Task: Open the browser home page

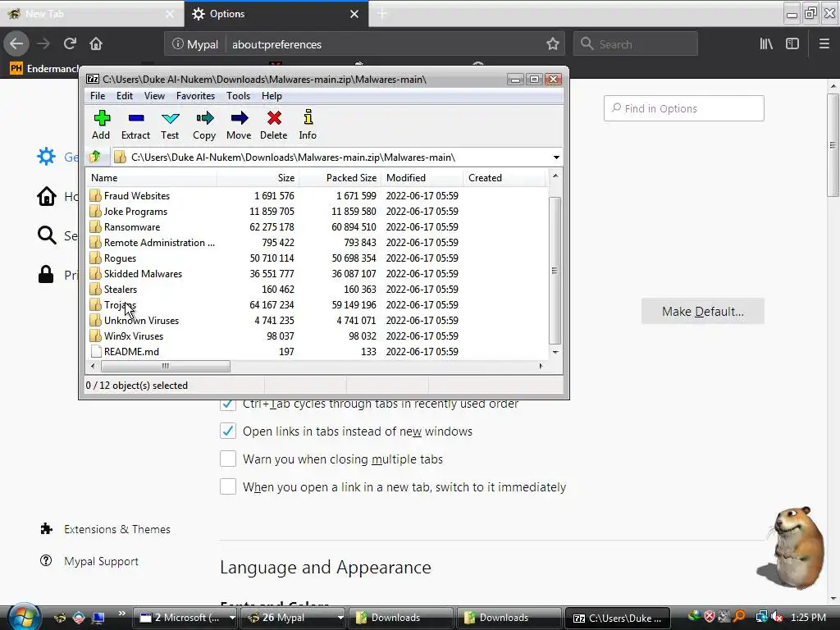Action: 96,43
